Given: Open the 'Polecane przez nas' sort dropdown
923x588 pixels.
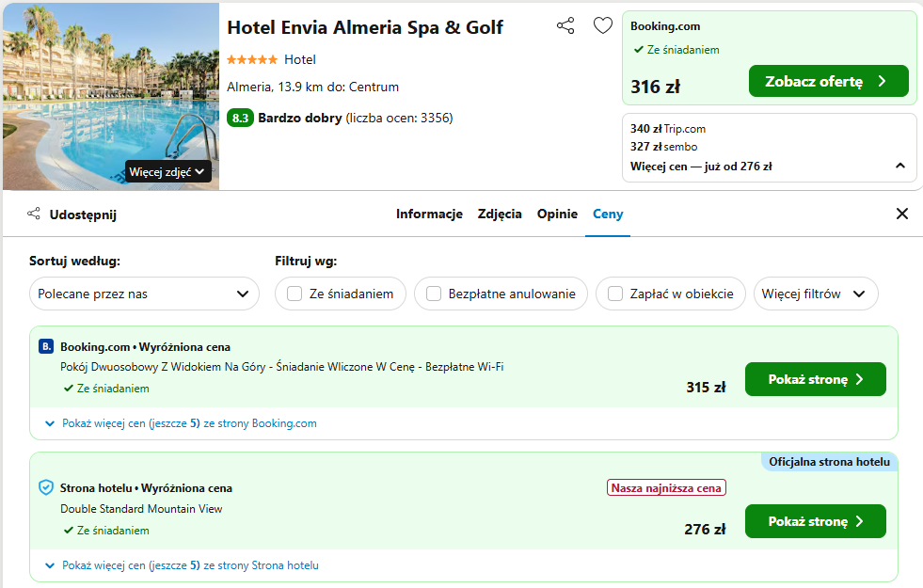Looking at the screenshot, I should tap(144, 294).
